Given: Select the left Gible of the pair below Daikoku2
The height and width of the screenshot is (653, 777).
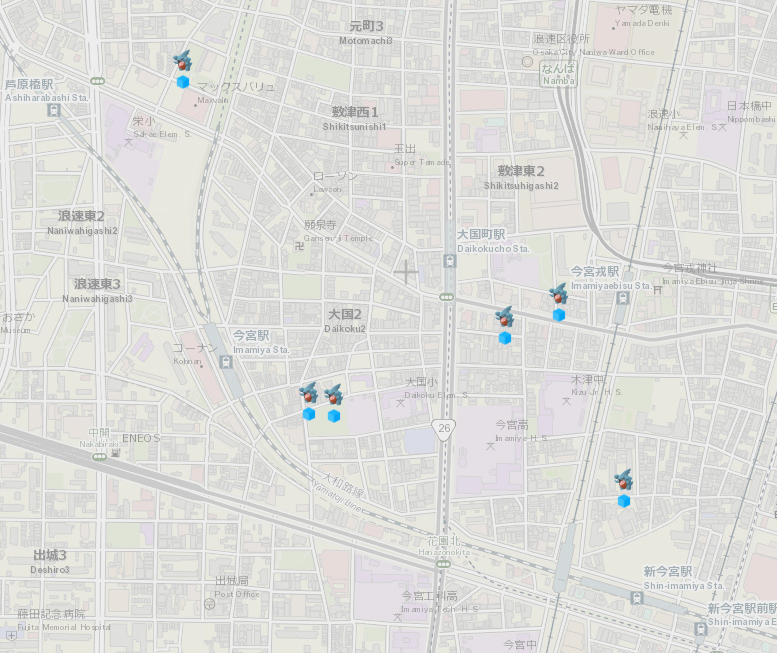Looking at the screenshot, I should point(308,392).
